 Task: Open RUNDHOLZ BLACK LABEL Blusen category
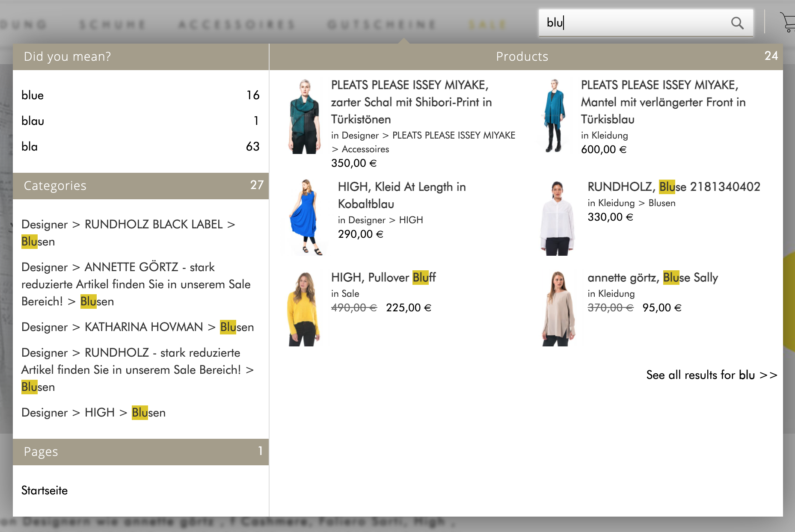pyautogui.click(x=128, y=233)
